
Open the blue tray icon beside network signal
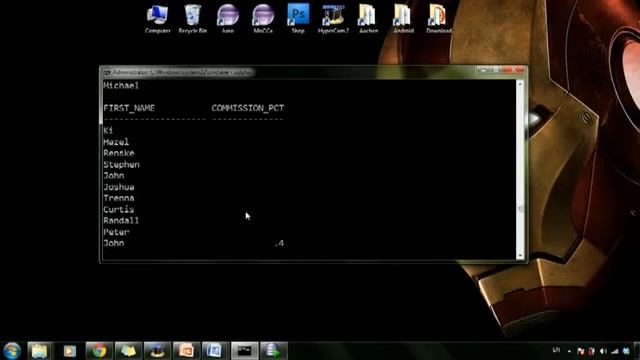626,351
